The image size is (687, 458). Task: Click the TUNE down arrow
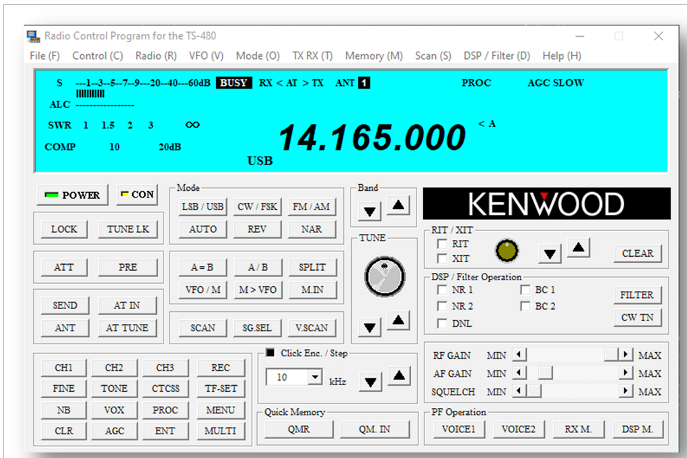[370, 327]
